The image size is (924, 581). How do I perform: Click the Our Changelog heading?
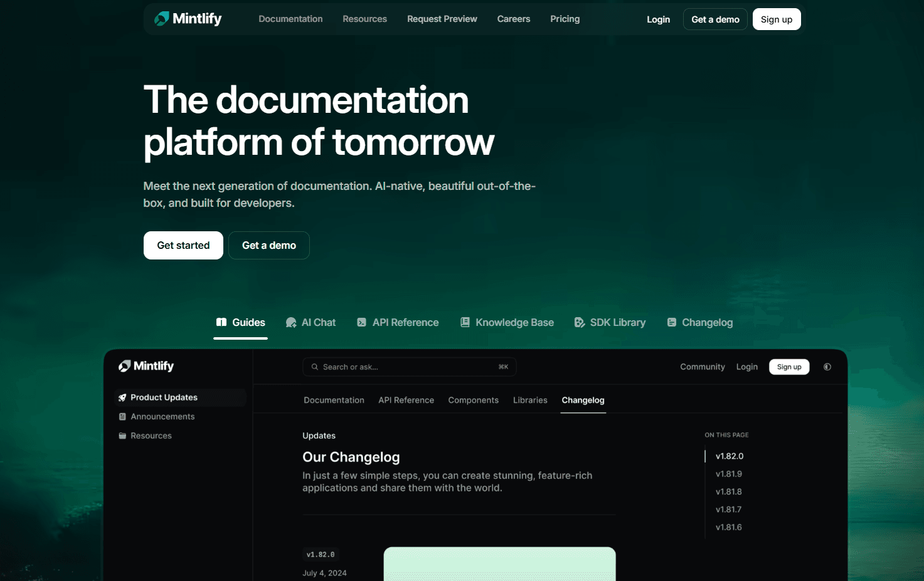click(x=351, y=457)
